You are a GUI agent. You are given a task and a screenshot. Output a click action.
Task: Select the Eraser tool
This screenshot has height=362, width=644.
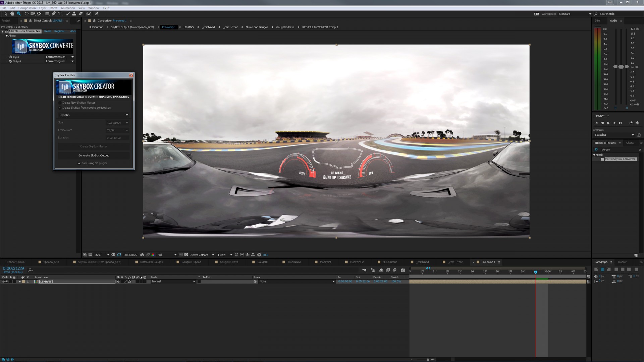(x=81, y=14)
